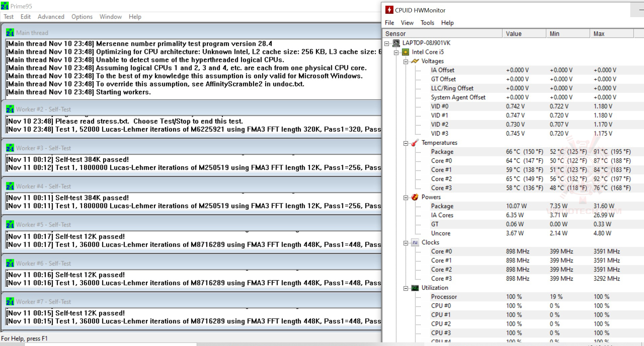Click the 19 % minimum Processor utilization value
This screenshot has width=644, height=346.
pos(556,297)
